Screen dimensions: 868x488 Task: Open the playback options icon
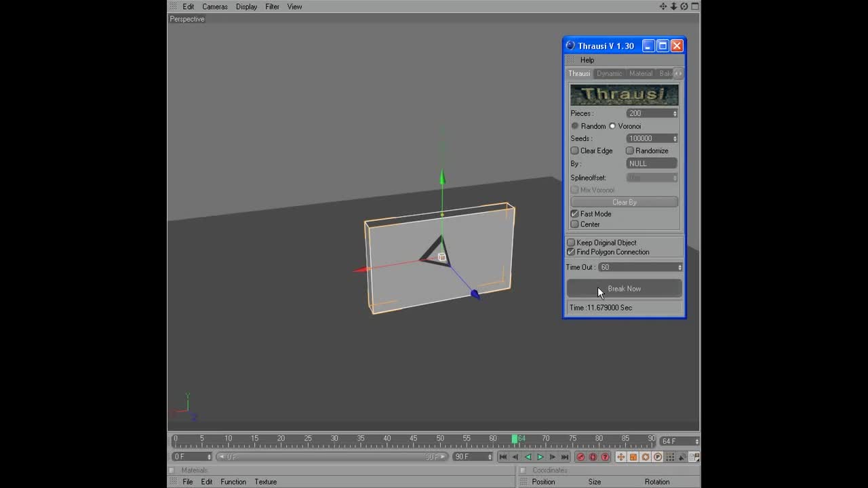point(695,457)
